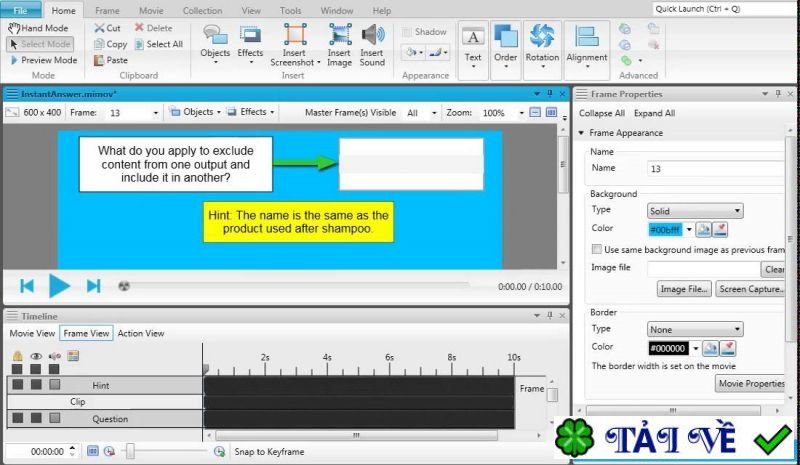Open the Zoom 100% dropdown
This screenshot has height=465, width=800.
point(521,113)
